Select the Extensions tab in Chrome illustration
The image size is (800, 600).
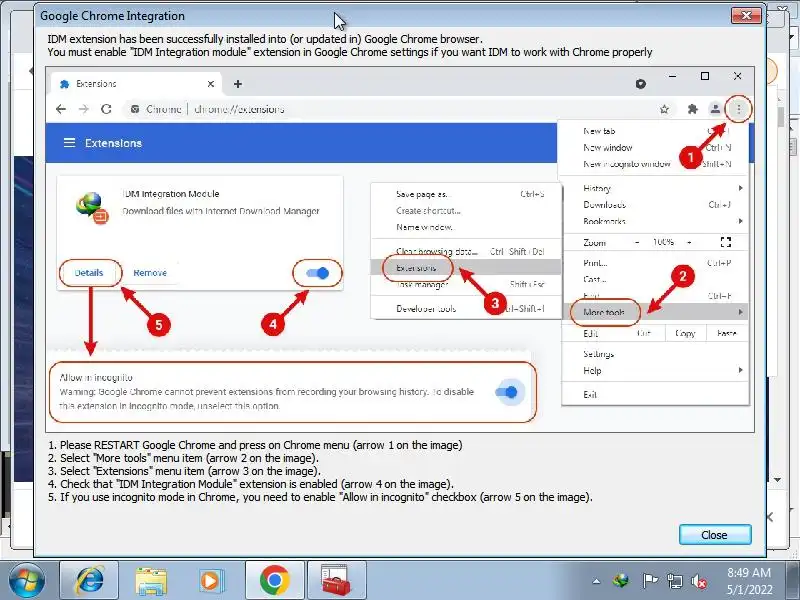click(x=137, y=84)
